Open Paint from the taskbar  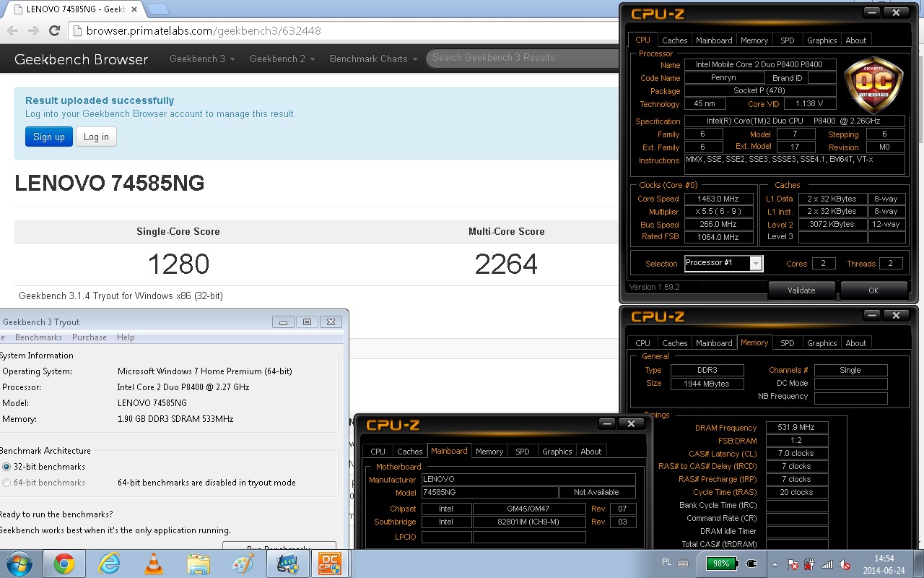coord(243,564)
